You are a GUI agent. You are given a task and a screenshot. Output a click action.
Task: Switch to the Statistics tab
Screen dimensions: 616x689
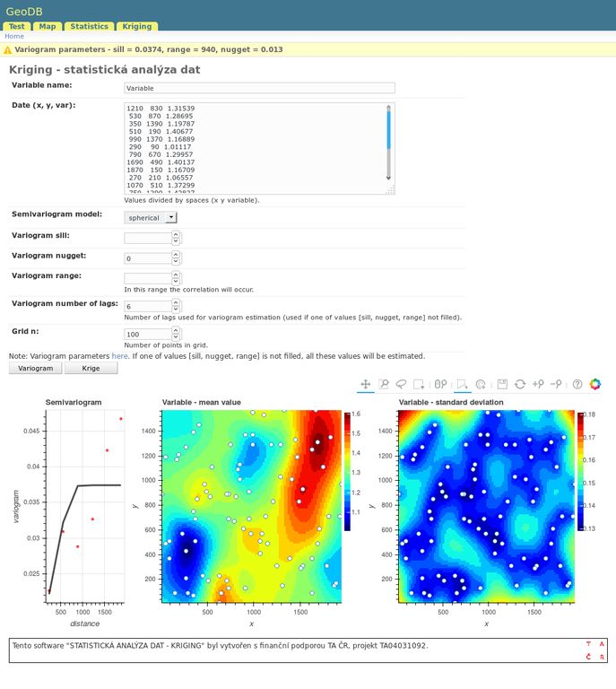click(90, 27)
